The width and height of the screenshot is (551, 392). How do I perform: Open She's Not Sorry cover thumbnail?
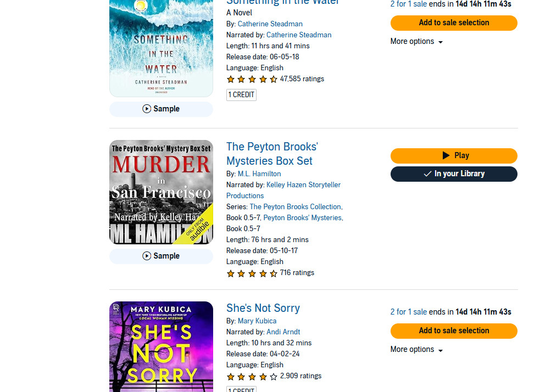pos(161,346)
